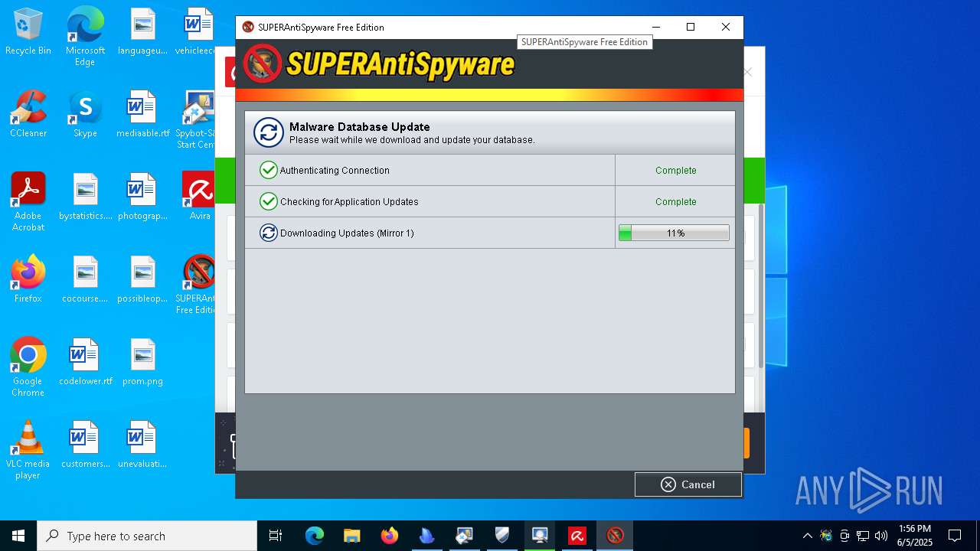This screenshot has height=551, width=980.
Task: Open the volume control in system tray
Action: [x=881, y=536]
